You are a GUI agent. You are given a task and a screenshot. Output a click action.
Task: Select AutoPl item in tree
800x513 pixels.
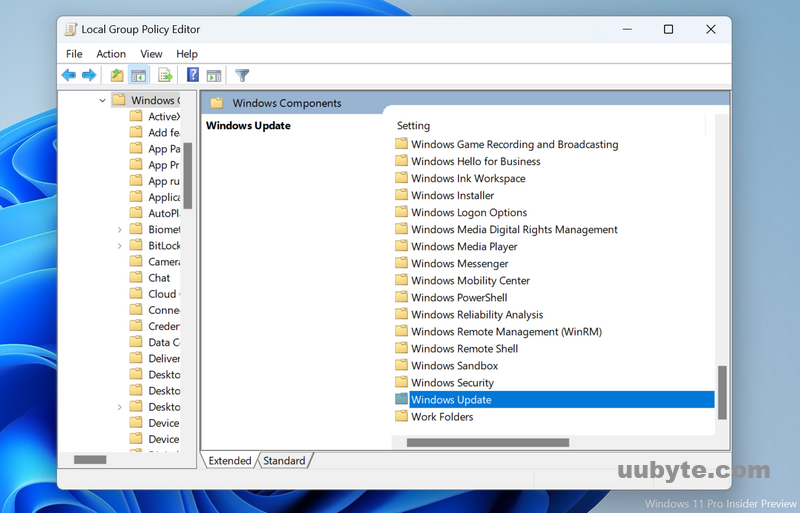coord(164,213)
